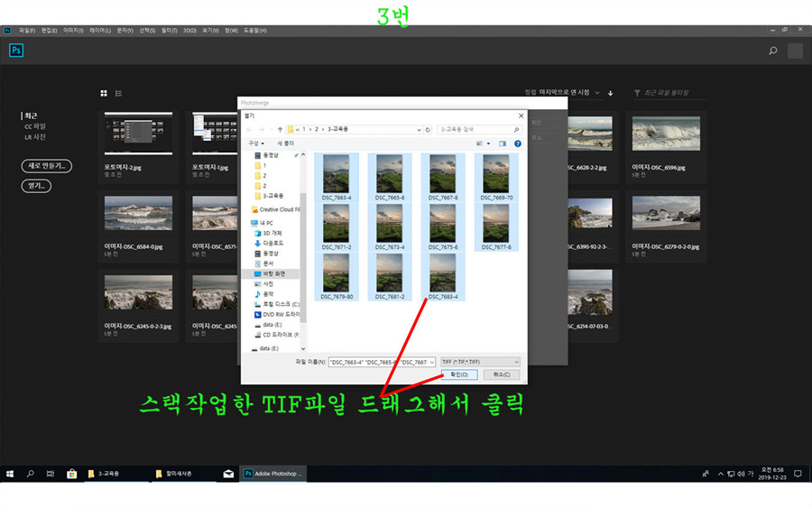Open taskbar search icon
Viewport: 812px width, 508px height.
click(30, 474)
